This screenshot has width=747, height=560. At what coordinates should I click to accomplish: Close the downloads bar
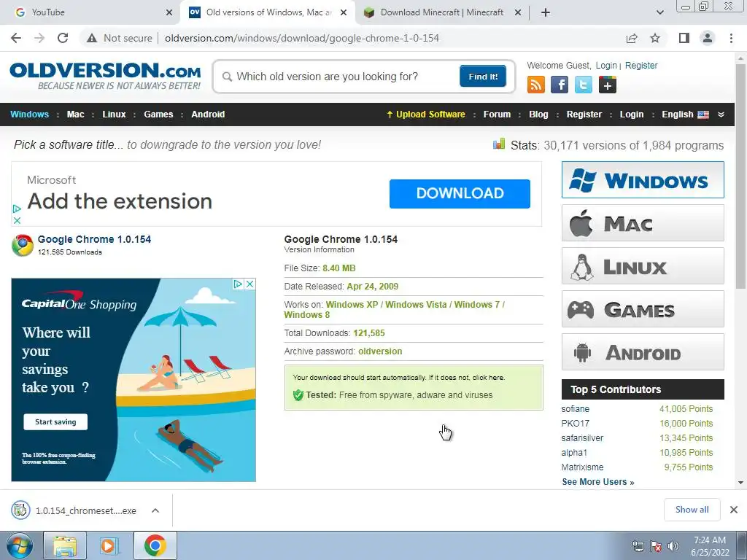[x=734, y=510]
